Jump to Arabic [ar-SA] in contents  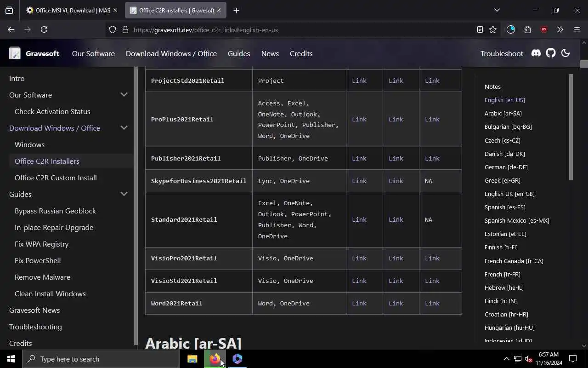click(x=503, y=113)
